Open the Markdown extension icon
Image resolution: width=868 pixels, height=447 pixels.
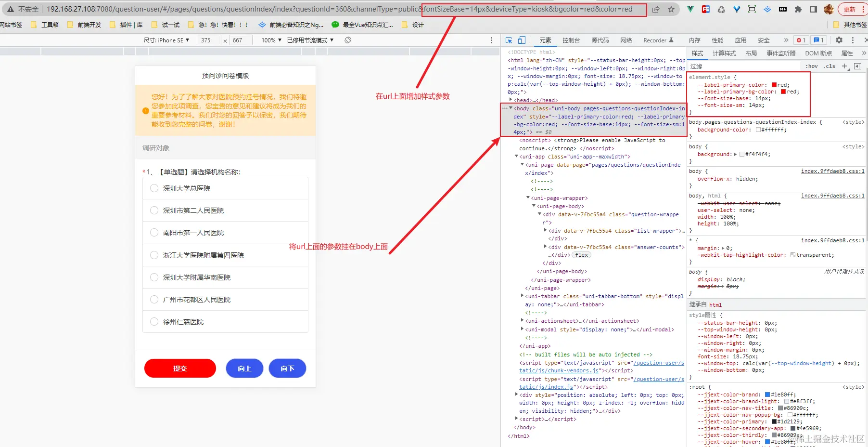[783, 9]
